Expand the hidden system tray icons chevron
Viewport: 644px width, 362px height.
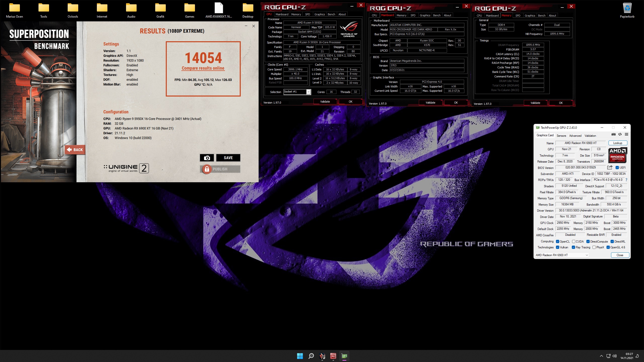tap(601, 356)
